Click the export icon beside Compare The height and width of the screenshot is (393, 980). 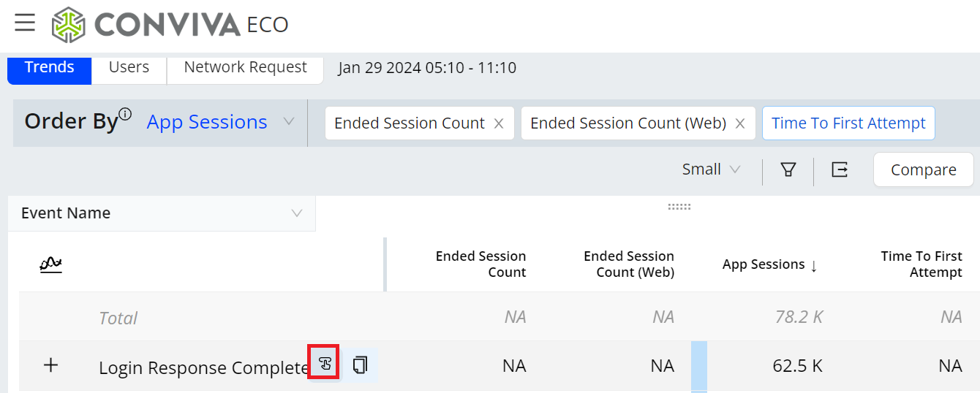click(840, 169)
